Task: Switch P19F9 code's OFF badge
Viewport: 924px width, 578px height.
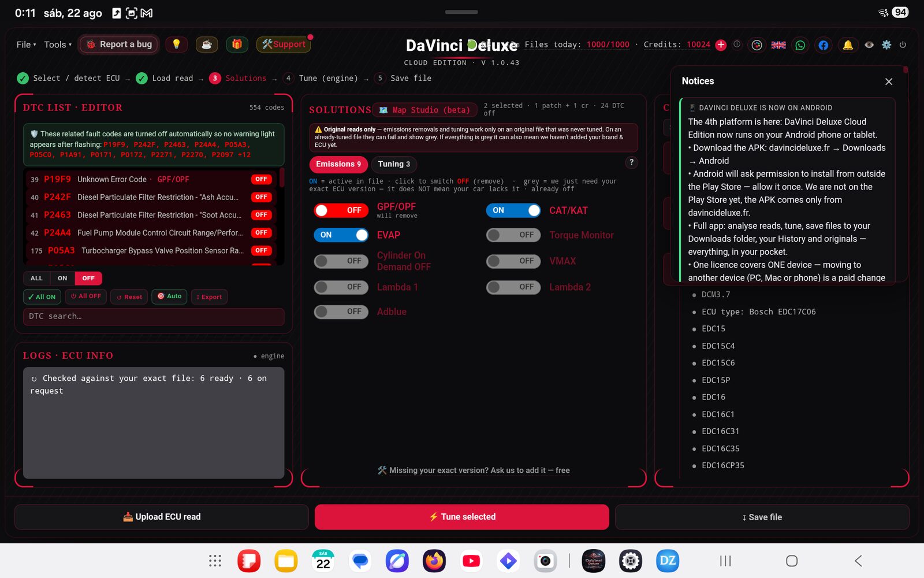Action: coord(261,179)
